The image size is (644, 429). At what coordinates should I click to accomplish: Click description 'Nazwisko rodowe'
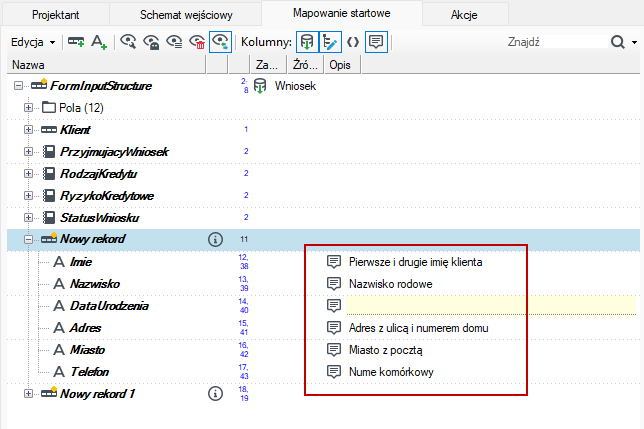click(x=391, y=284)
